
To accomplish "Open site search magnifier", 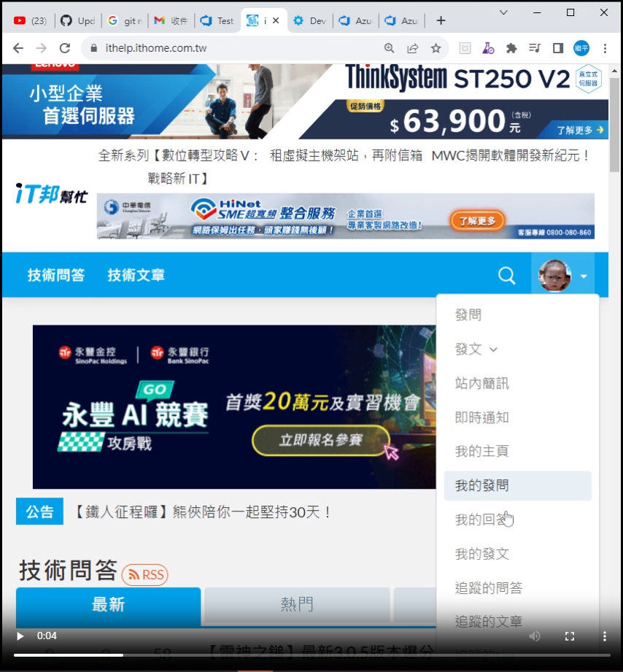I will point(506,276).
